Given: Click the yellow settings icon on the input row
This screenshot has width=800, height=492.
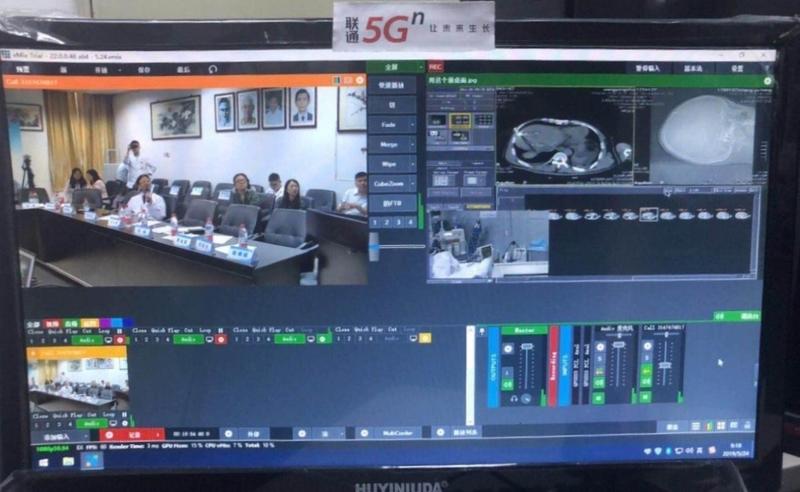Looking at the screenshot, I should [425, 338].
